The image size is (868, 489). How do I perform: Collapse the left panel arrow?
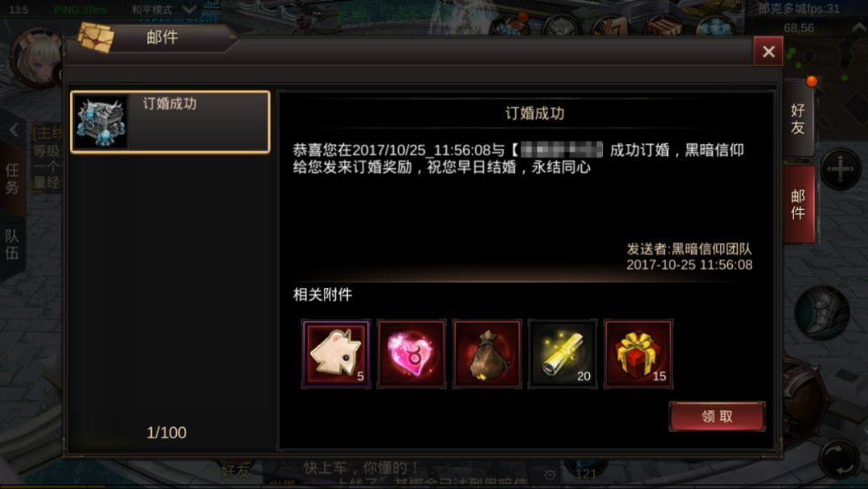click(14, 130)
